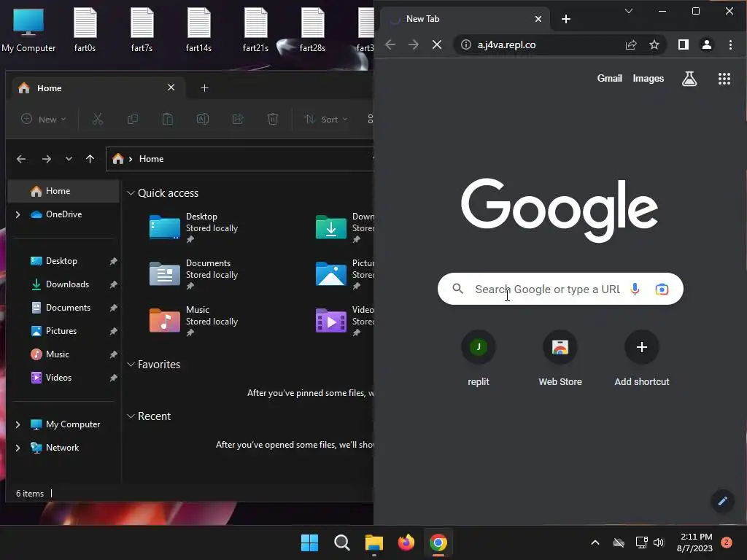Screen dimensions: 747x560
Task: Open the Google apps grid
Action: (x=724, y=79)
